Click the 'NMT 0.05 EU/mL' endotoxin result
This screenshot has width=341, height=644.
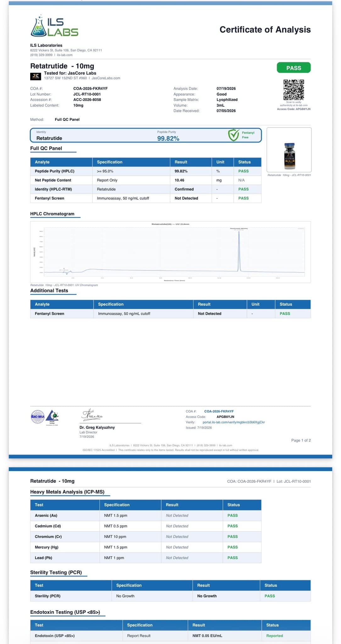pos(207,636)
